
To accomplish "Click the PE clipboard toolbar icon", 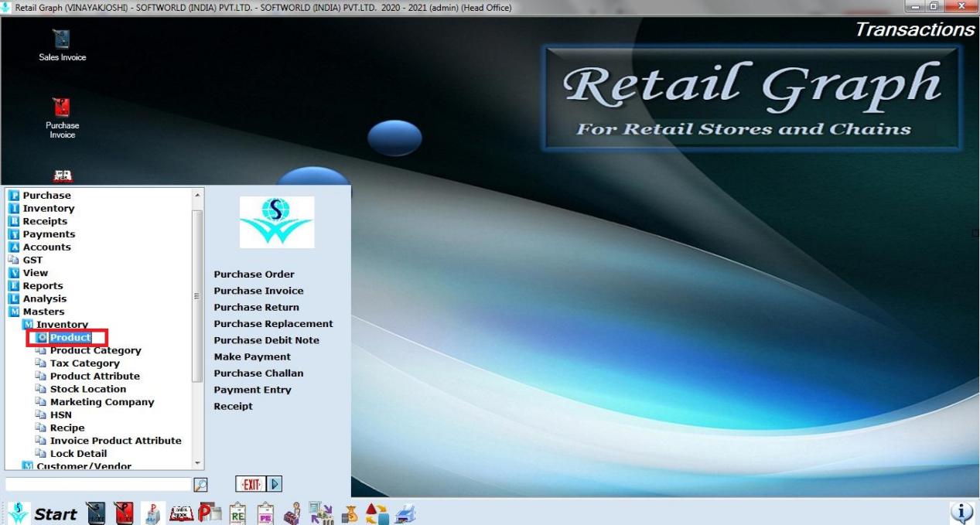I will click(265, 513).
